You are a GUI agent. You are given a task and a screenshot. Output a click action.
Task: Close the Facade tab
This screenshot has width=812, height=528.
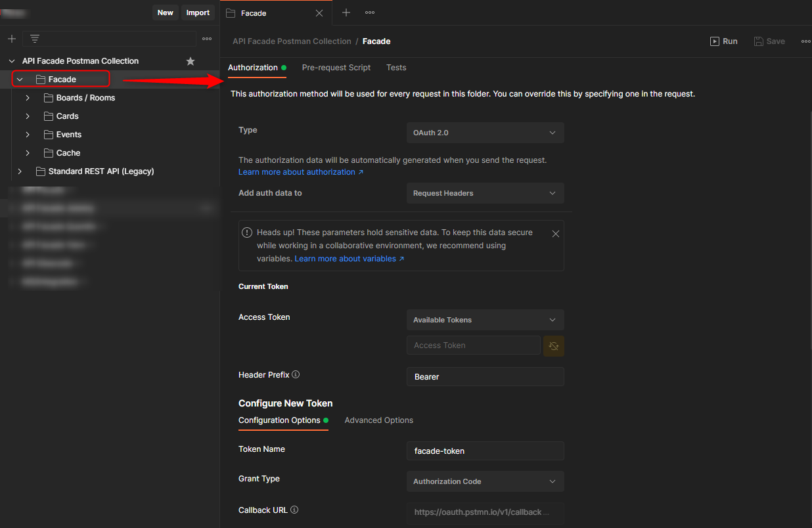point(319,13)
